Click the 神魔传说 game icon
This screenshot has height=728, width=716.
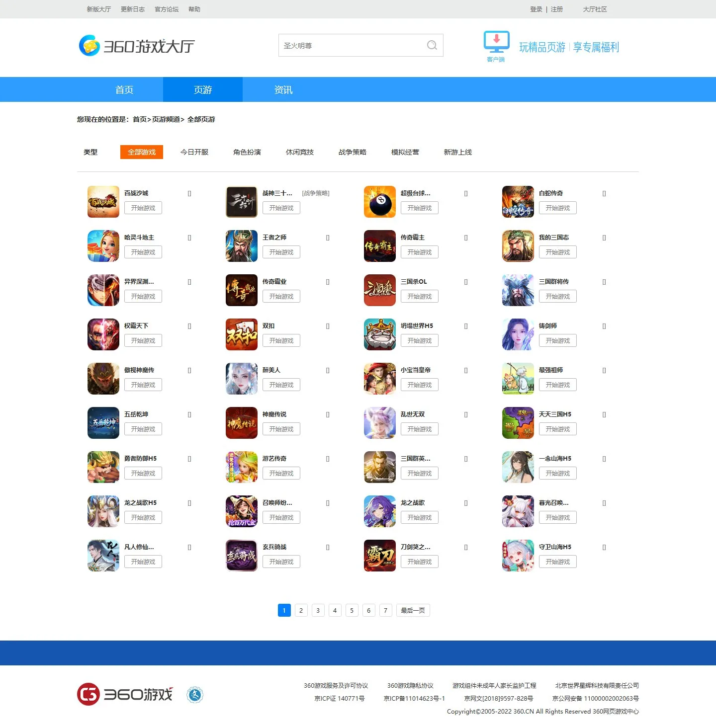242,423
